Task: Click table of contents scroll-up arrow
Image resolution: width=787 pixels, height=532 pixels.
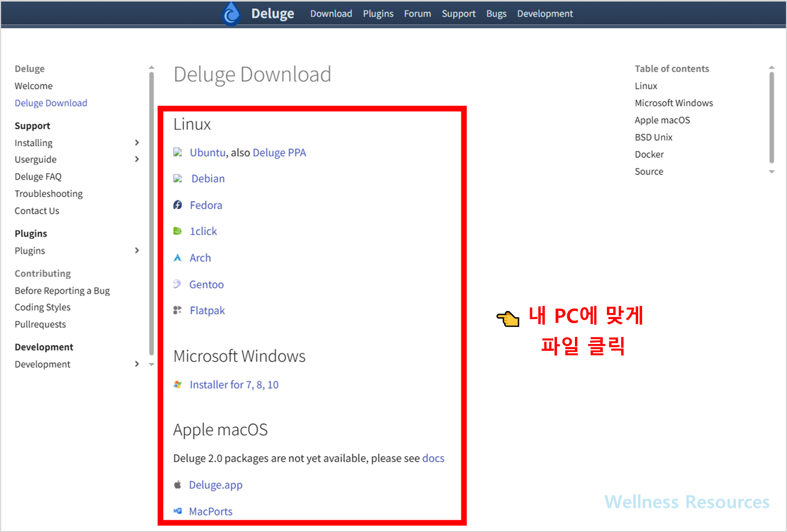Action: 771,68
